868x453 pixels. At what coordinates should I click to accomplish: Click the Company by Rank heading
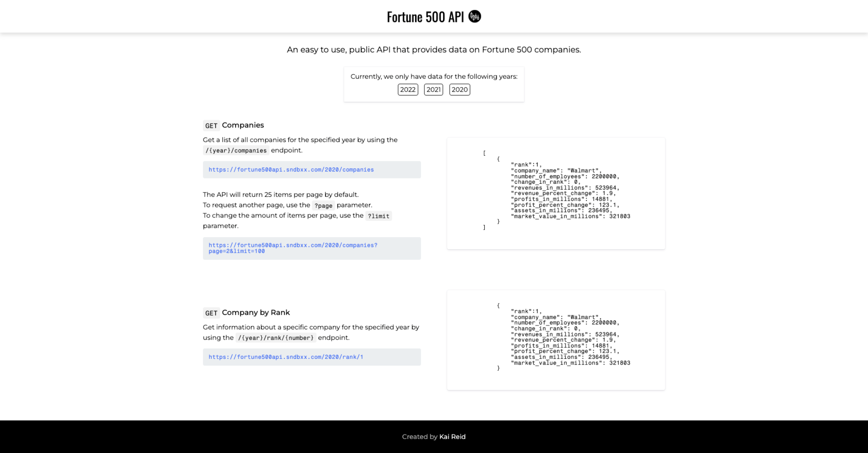coord(256,312)
